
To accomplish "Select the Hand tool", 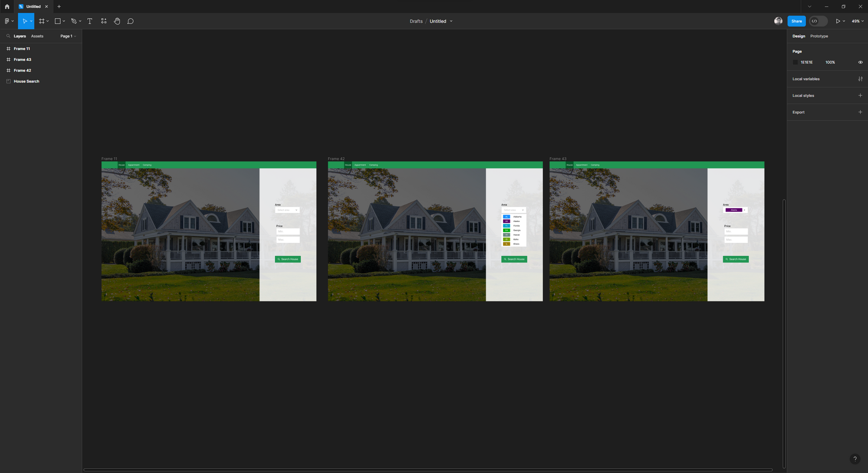I will (117, 21).
